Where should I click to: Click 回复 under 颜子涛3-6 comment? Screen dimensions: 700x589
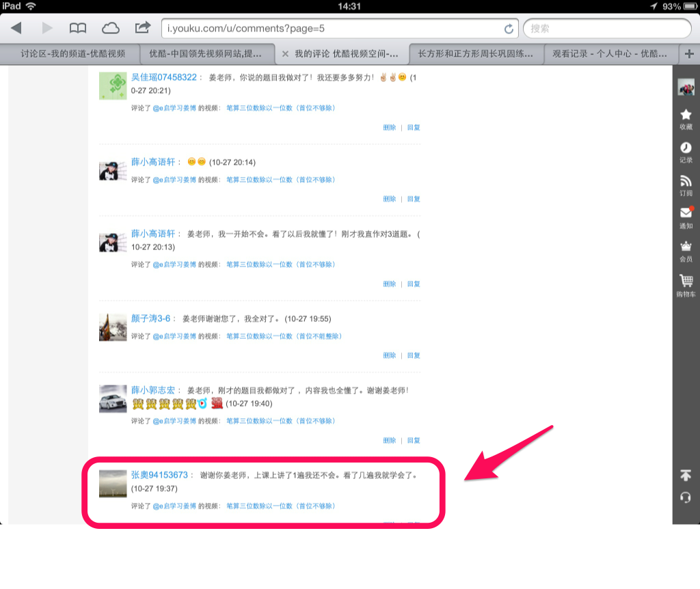click(414, 355)
